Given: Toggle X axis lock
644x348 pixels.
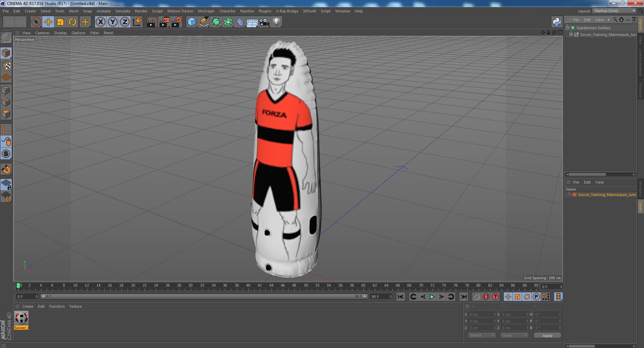Looking at the screenshot, I should tap(100, 22).
